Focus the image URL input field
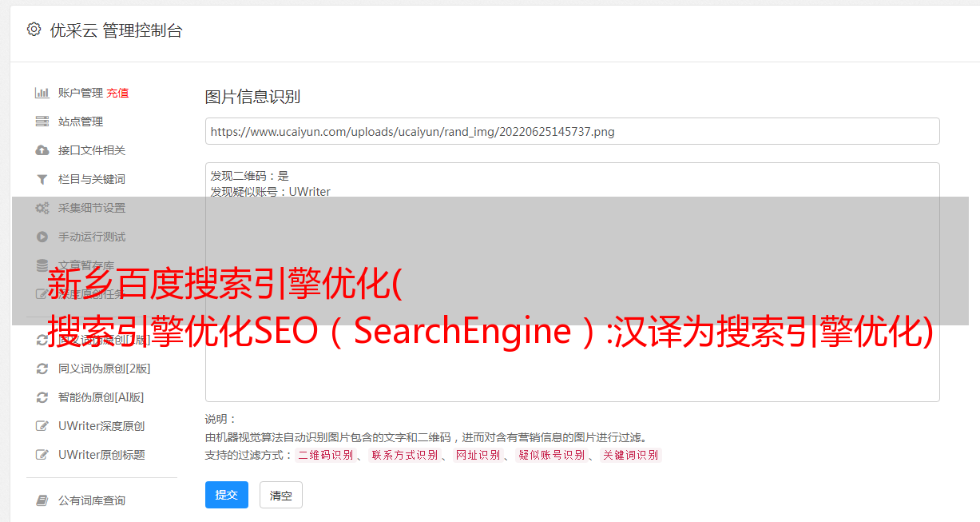The height and width of the screenshot is (522, 980). point(573,131)
